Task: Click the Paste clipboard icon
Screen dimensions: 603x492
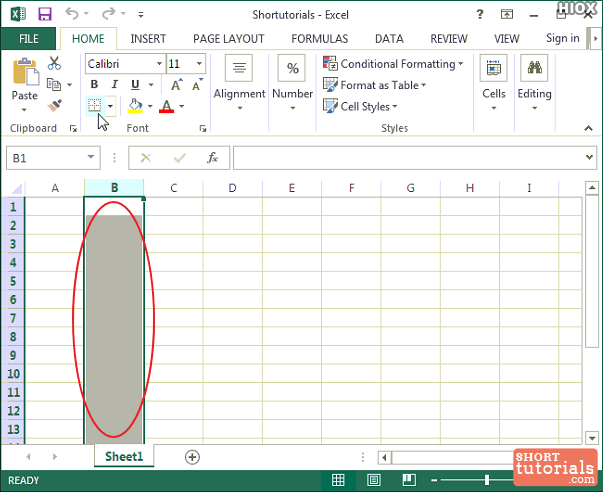Action: click(x=26, y=72)
